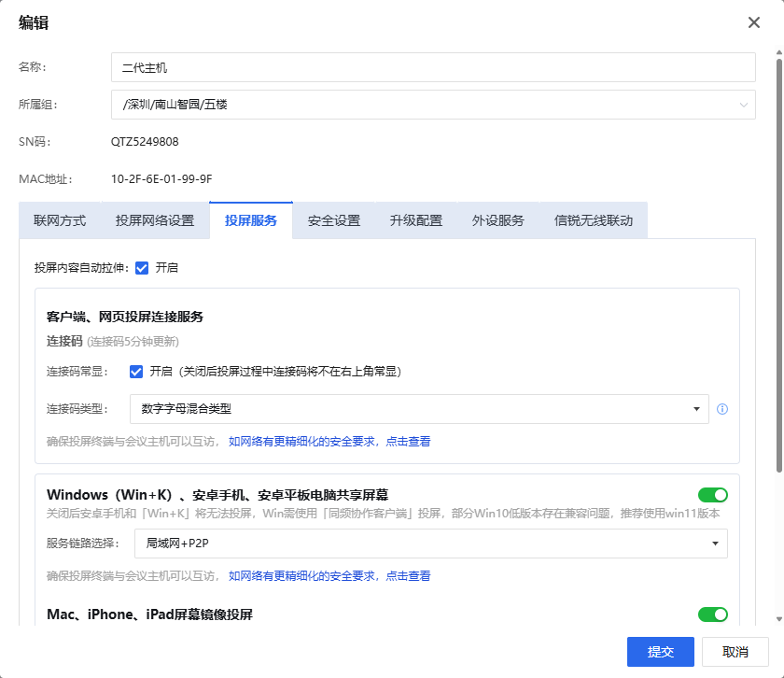The width and height of the screenshot is (784, 678).
Task: Turn off Mac, iPhone, iPad mirroring switch
Action: tap(712, 614)
